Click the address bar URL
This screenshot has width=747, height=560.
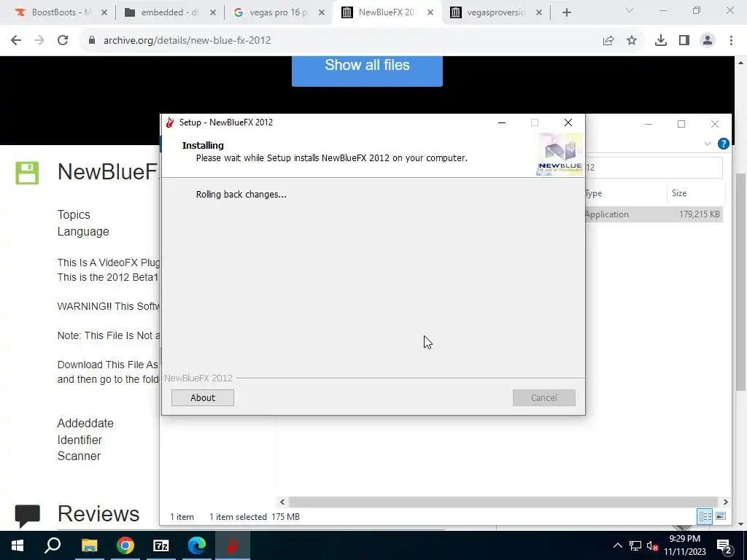pos(187,41)
